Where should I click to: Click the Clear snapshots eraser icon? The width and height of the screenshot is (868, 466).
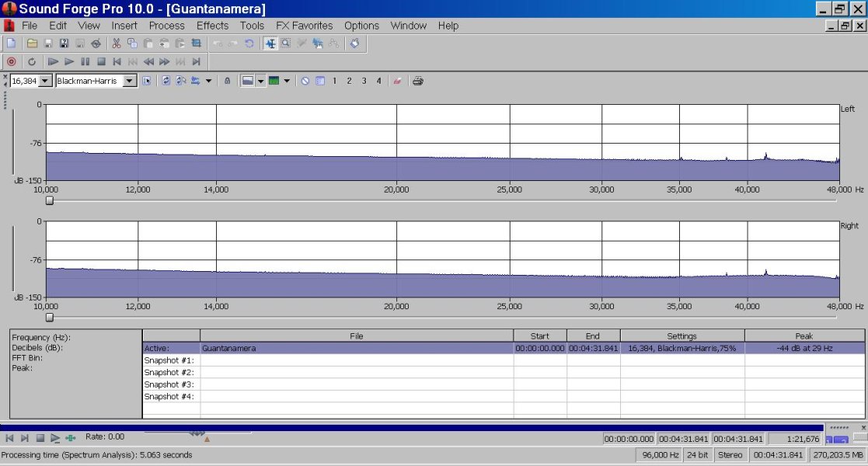click(397, 81)
